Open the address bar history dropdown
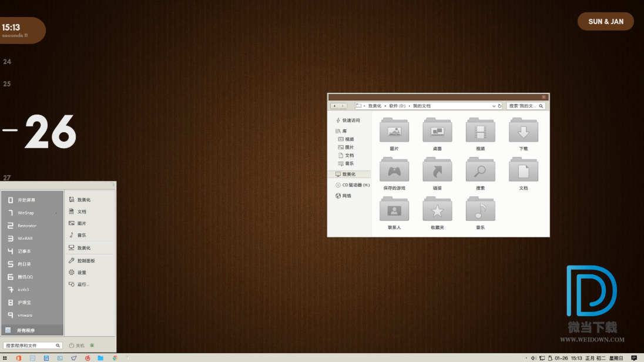Image resolution: width=644 pixels, height=362 pixels. [x=494, y=106]
